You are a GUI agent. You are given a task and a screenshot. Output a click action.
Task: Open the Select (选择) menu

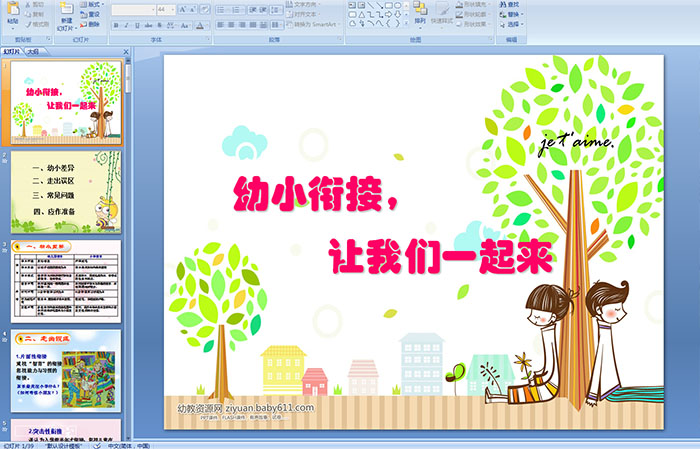tap(512, 24)
